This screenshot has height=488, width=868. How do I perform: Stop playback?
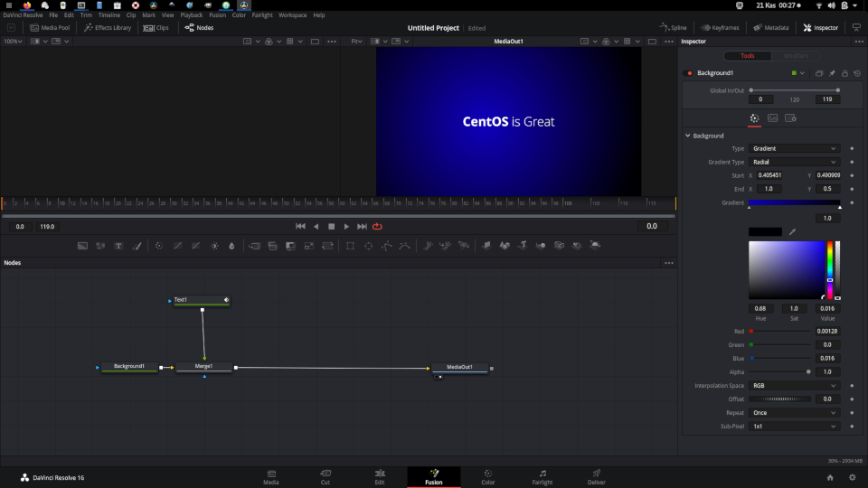(331, 226)
